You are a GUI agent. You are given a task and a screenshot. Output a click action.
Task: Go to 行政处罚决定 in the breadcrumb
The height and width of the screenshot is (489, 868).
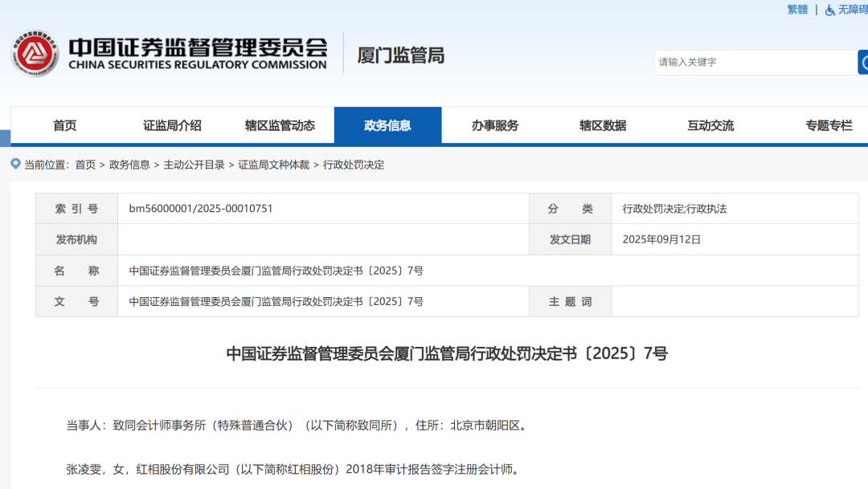354,165
